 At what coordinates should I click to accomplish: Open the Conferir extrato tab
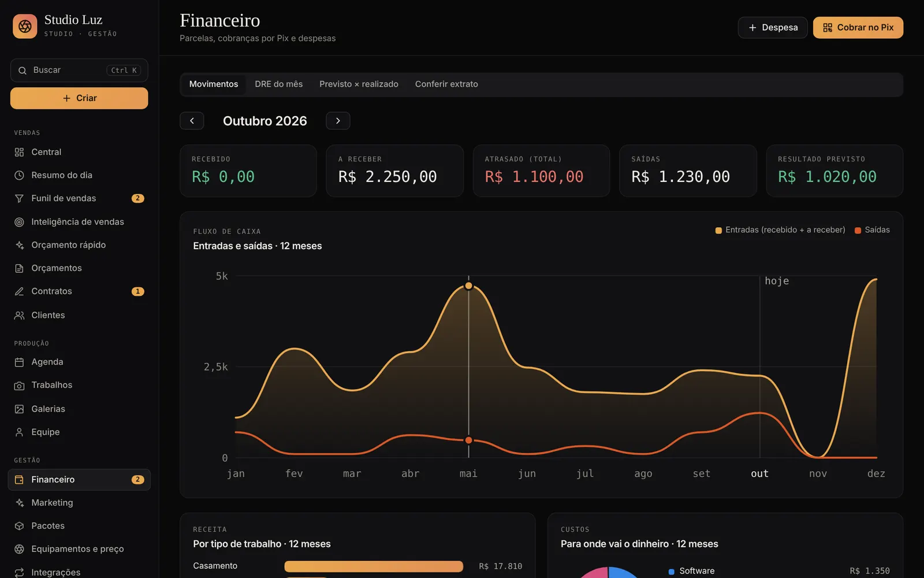[446, 84]
